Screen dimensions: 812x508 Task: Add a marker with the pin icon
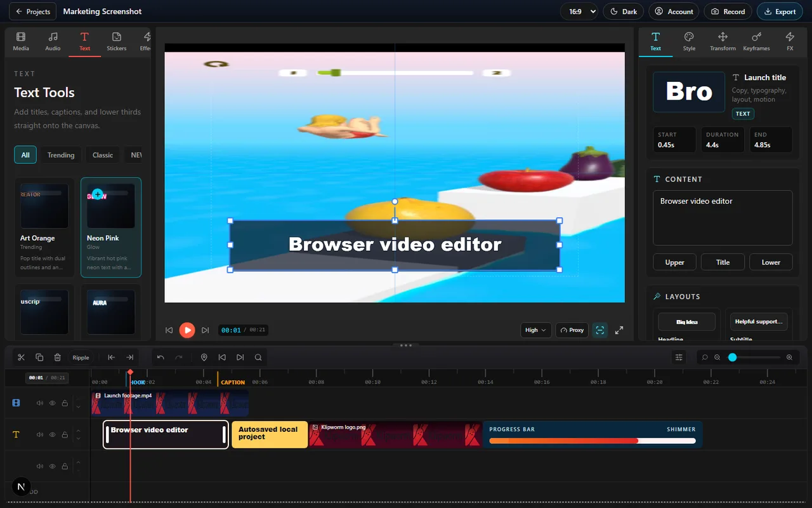[204, 358]
